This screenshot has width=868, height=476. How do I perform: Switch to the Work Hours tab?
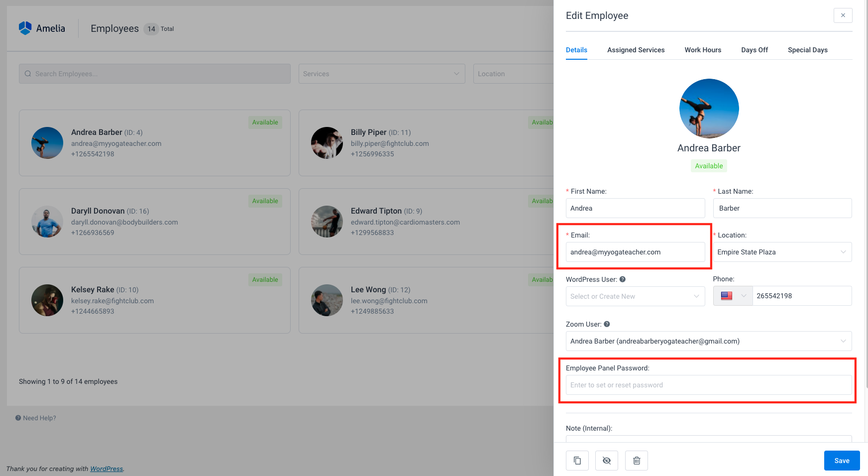tap(702, 50)
